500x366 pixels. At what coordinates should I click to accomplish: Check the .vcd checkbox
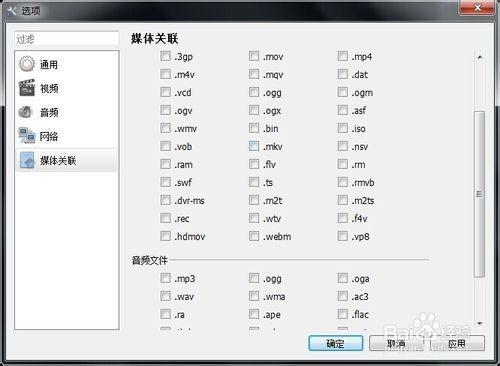(x=165, y=92)
